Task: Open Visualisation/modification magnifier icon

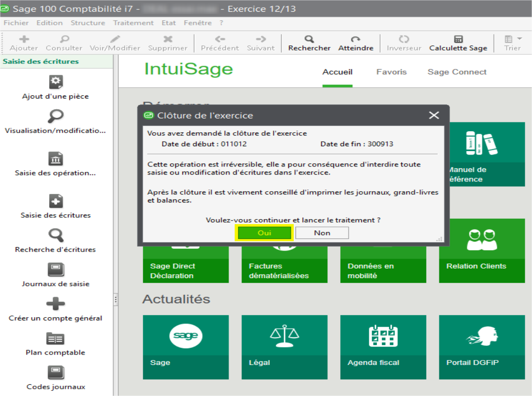Action: [x=55, y=117]
